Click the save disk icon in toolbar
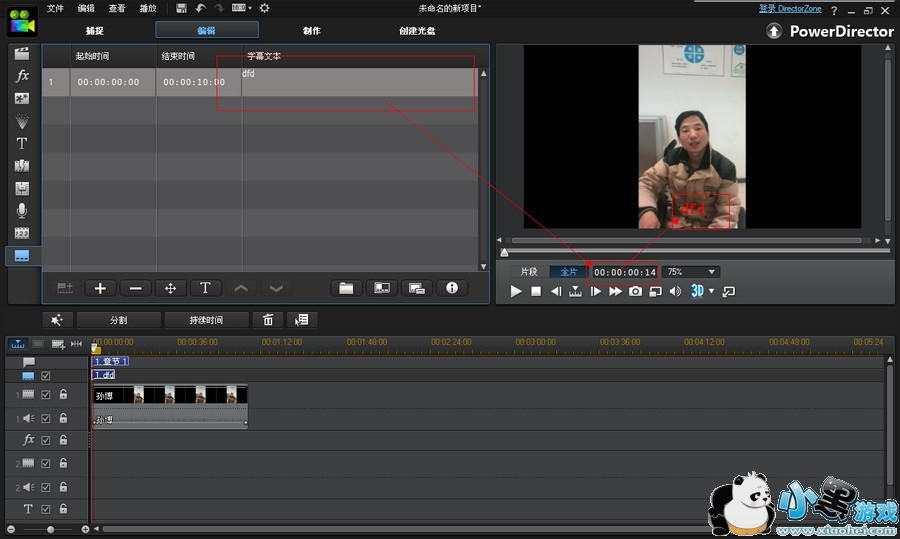 tap(181, 8)
